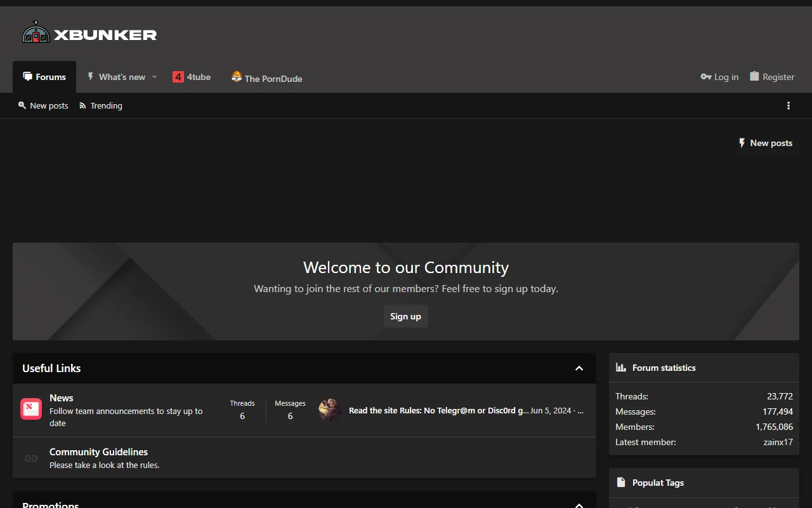Click the key icon next to Log in

coord(704,76)
